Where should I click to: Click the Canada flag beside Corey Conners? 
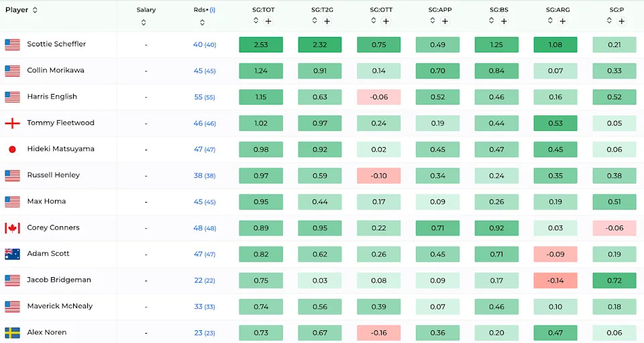pos(13,228)
